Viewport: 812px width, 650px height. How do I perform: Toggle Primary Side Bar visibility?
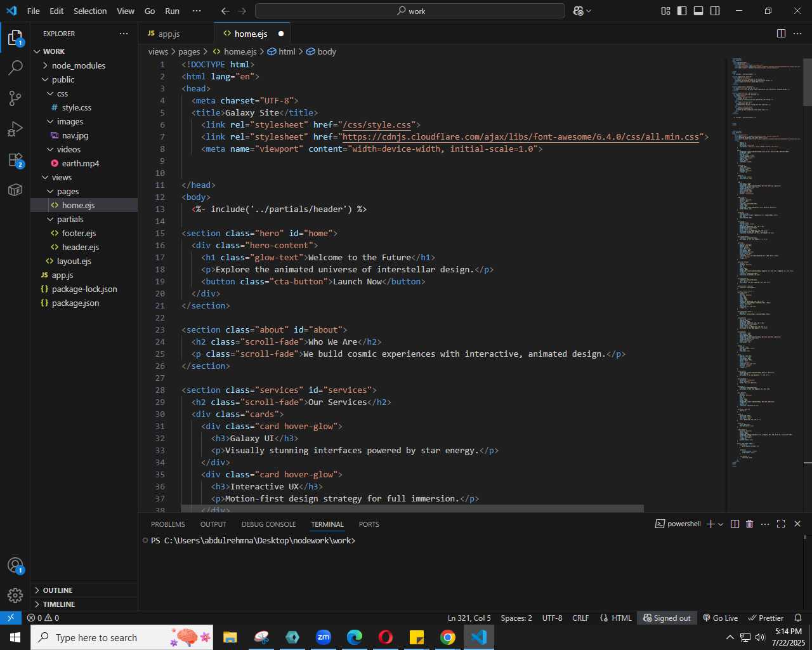[682, 11]
